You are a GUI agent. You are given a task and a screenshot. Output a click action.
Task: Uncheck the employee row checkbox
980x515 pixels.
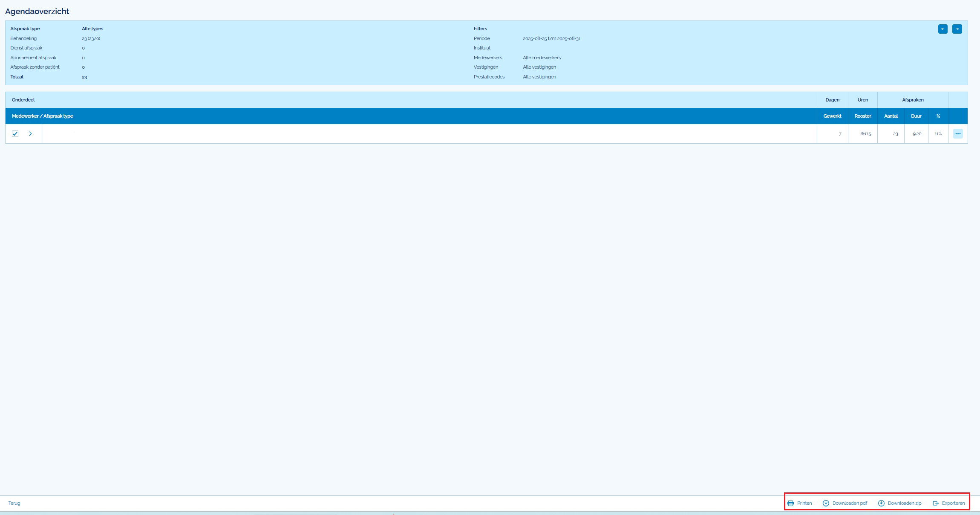tap(15, 134)
